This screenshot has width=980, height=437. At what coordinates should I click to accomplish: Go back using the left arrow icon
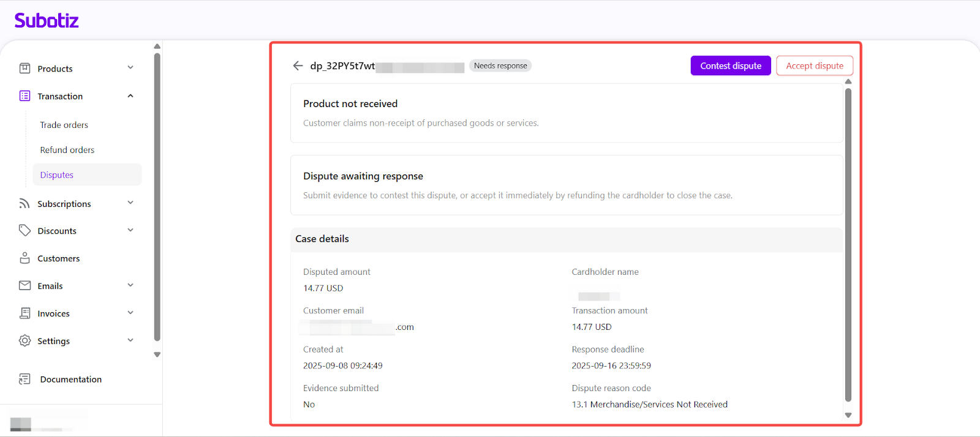[298, 65]
